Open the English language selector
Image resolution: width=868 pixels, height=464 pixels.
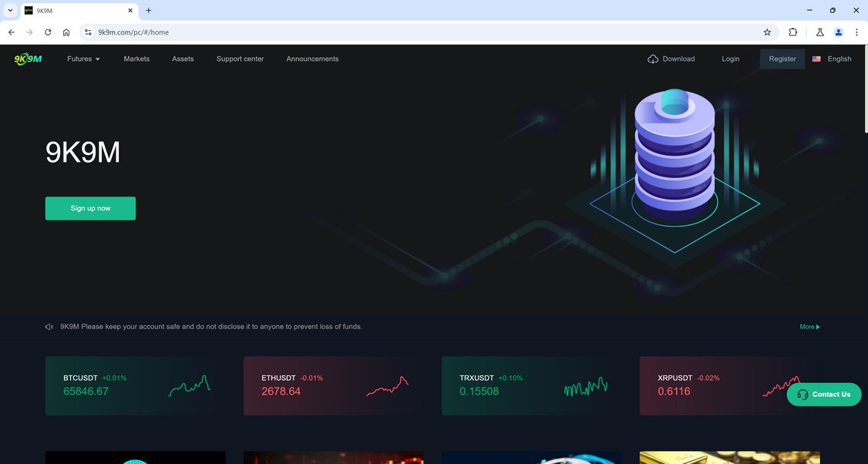tap(839, 59)
